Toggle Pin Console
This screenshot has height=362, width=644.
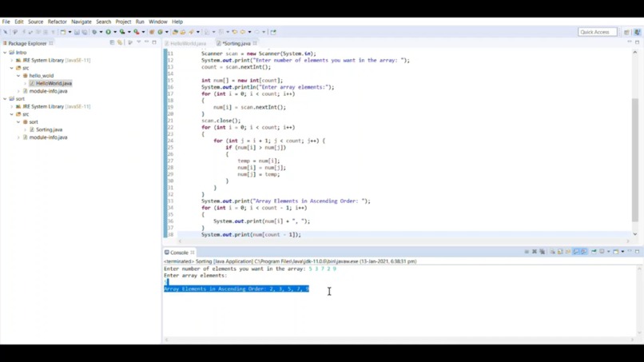click(x=594, y=252)
